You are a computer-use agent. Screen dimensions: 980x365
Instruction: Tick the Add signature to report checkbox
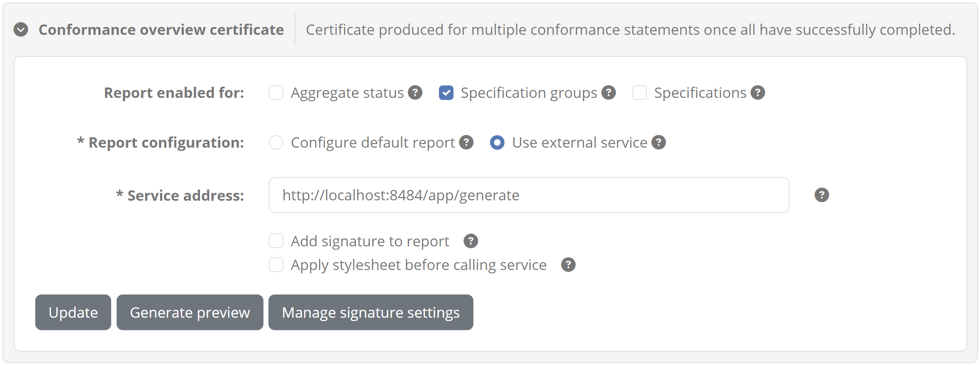tap(276, 241)
